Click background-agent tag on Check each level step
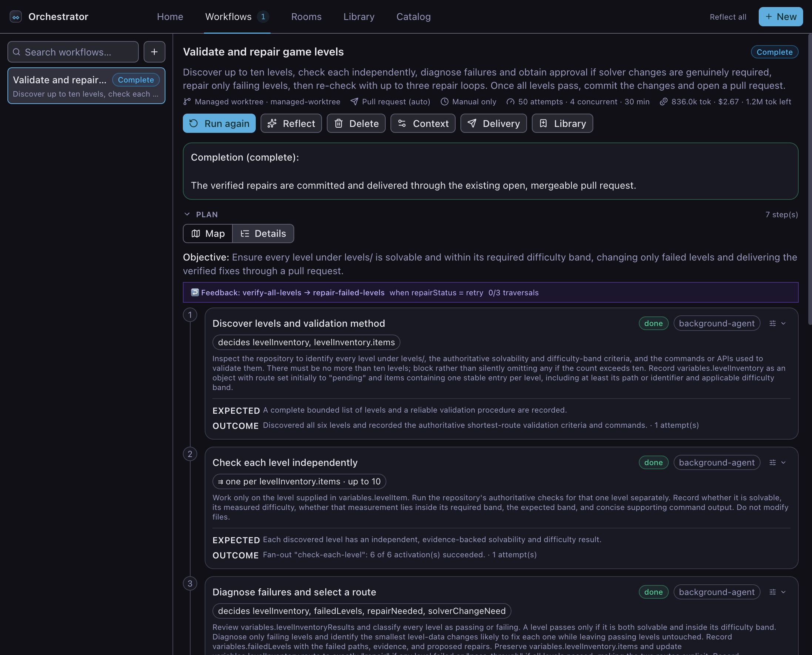This screenshot has height=655, width=812. (717, 463)
